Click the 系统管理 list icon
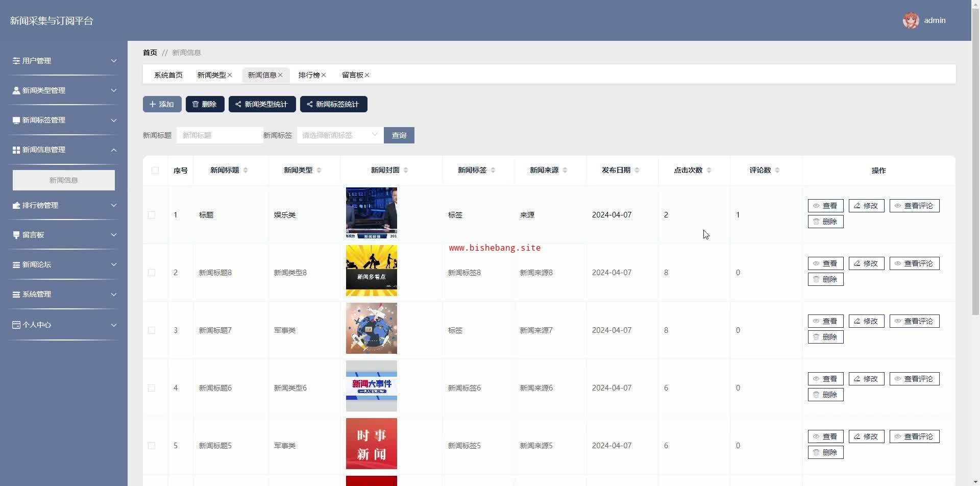980x486 pixels. (x=16, y=294)
